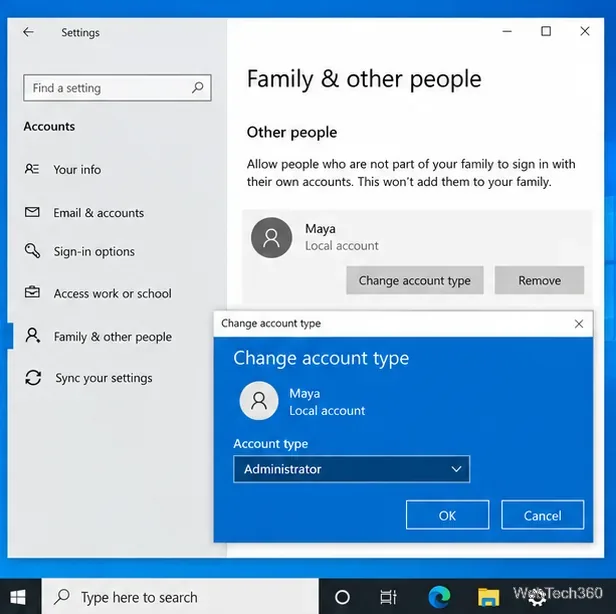
Task: Open Task View on the taskbar
Action: point(388,597)
